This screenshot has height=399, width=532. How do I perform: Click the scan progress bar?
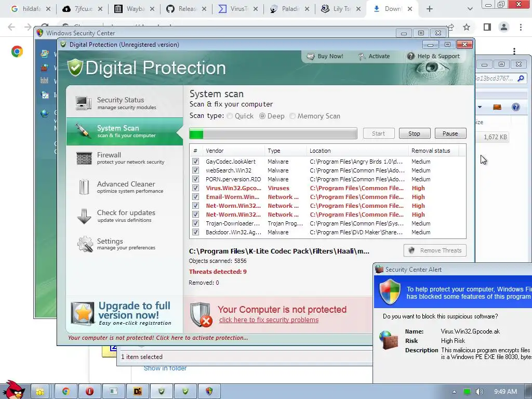point(273,134)
